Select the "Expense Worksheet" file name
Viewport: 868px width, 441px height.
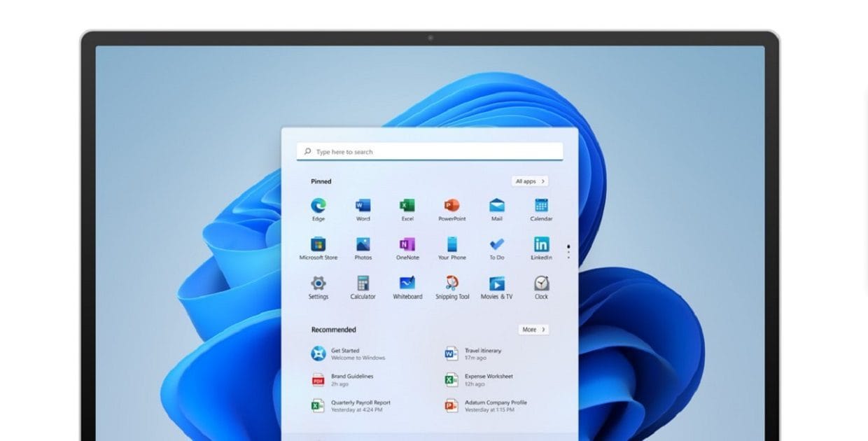point(489,376)
